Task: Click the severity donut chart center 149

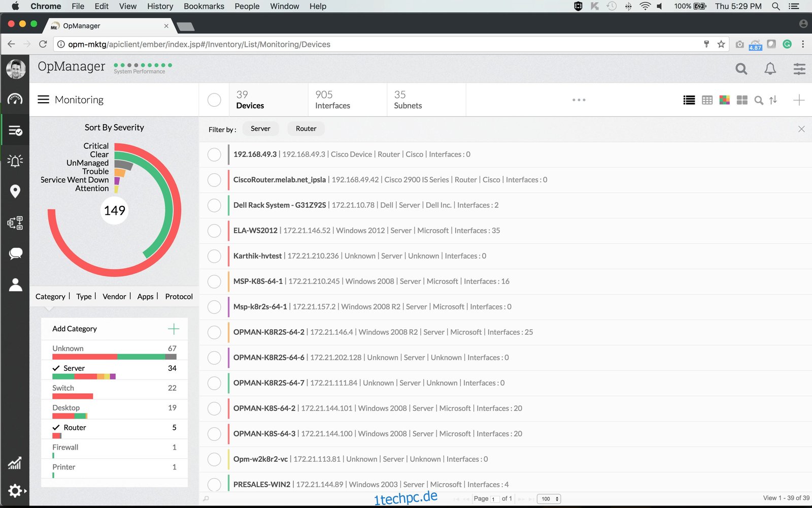Action: (115, 210)
